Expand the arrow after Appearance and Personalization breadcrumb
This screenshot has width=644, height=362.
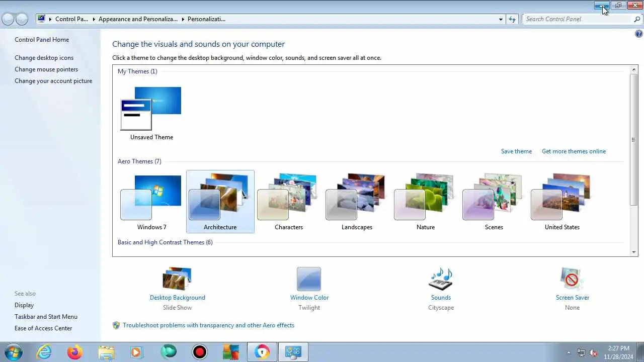click(x=183, y=19)
